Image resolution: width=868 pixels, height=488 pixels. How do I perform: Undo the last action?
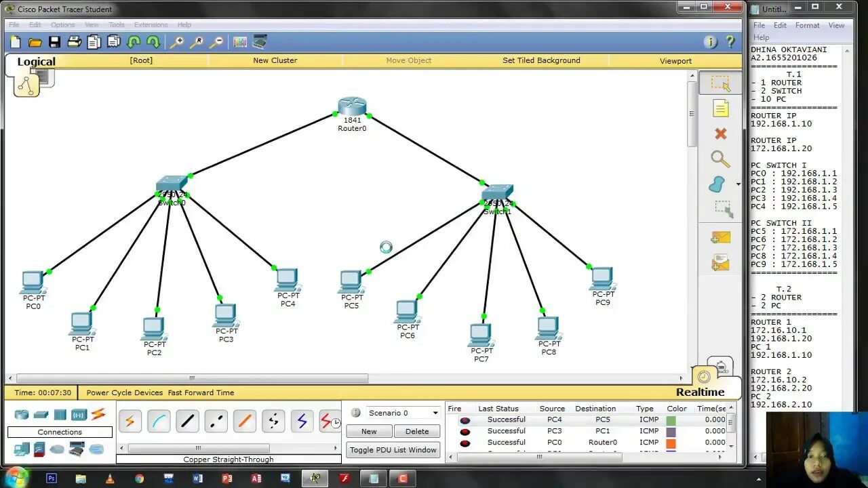[134, 42]
